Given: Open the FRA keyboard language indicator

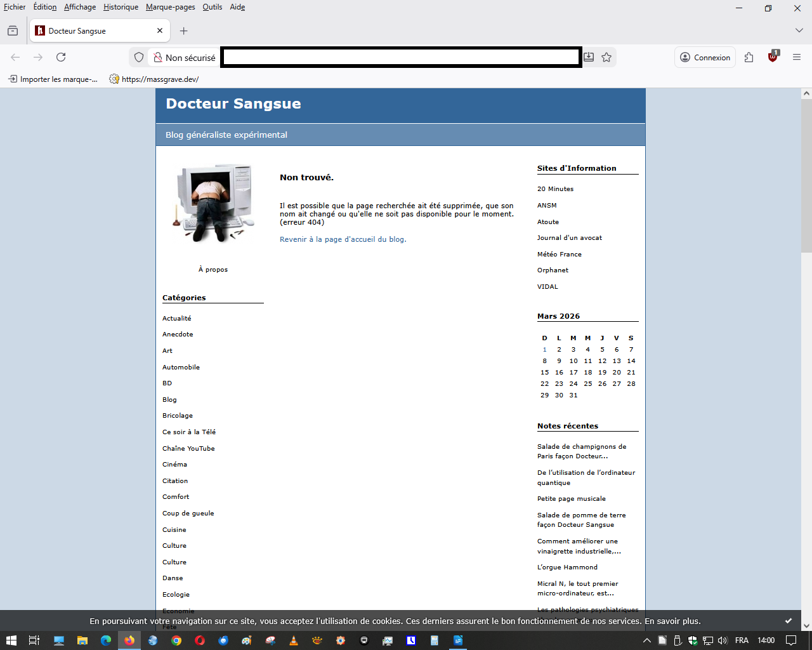Looking at the screenshot, I should pyautogui.click(x=742, y=640).
